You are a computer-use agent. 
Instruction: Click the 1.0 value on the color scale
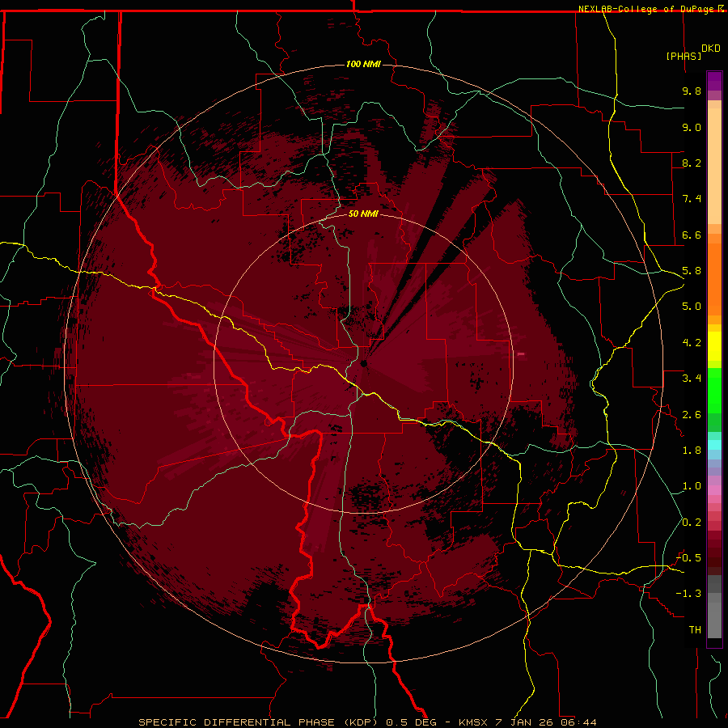tap(692, 486)
